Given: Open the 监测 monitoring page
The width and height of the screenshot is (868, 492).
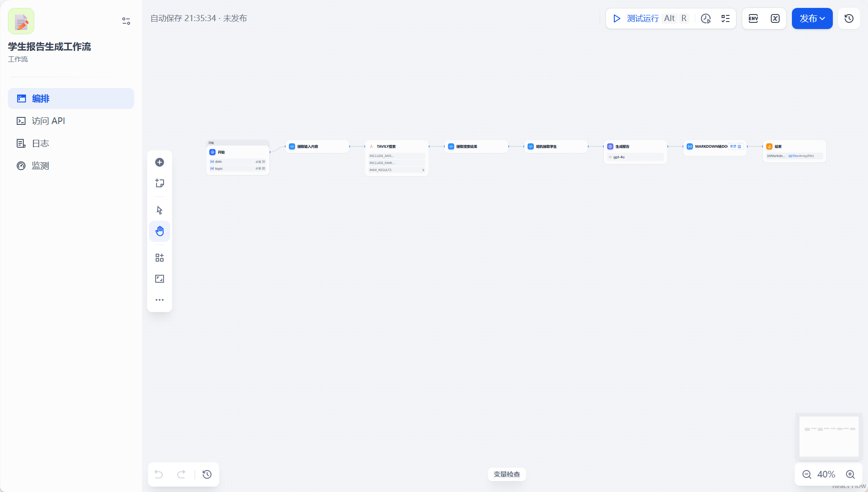Looking at the screenshot, I should tap(71, 166).
